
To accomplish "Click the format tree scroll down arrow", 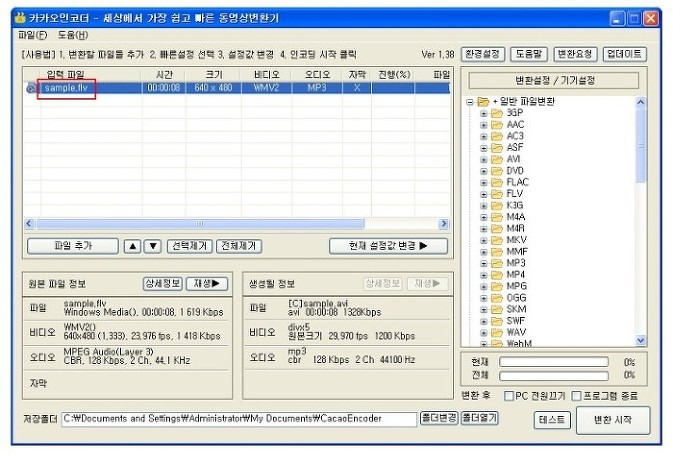I will pyautogui.click(x=641, y=340).
